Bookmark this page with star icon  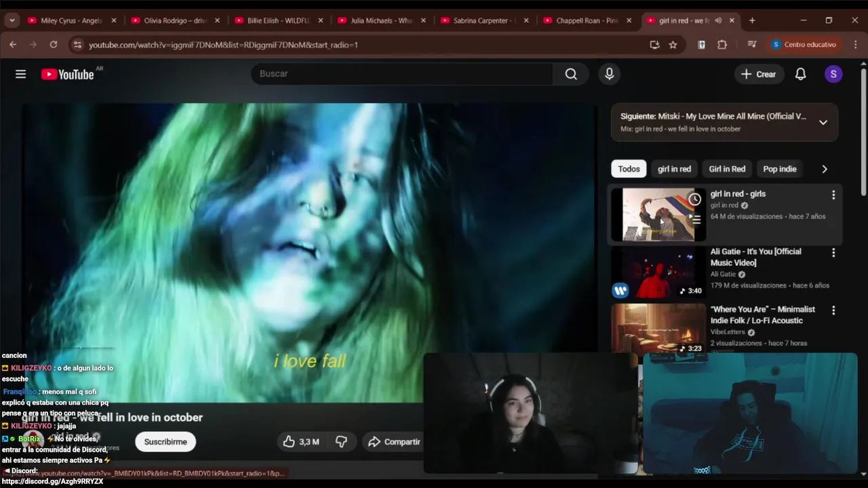pyautogui.click(x=673, y=45)
